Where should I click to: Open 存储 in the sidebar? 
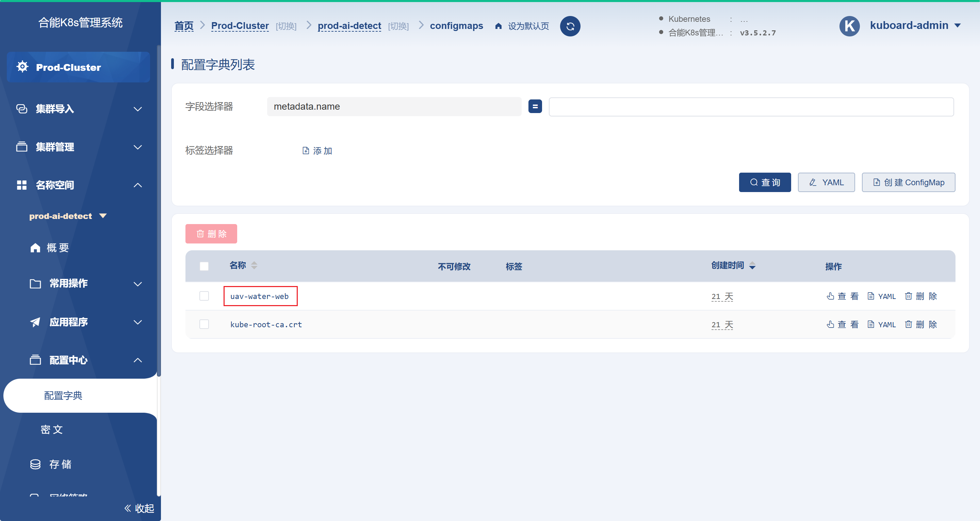(60, 464)
